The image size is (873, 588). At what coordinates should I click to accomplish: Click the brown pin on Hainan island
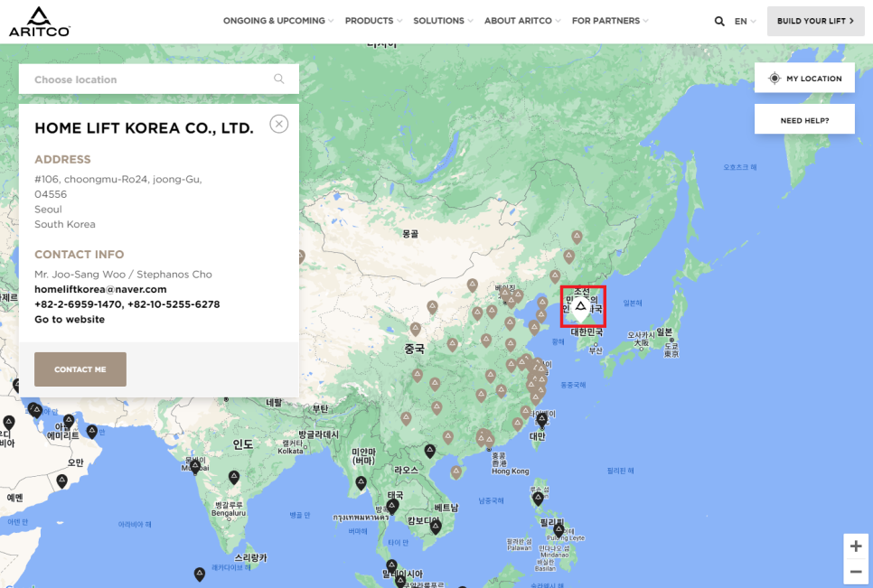click(x=456, y=473)
